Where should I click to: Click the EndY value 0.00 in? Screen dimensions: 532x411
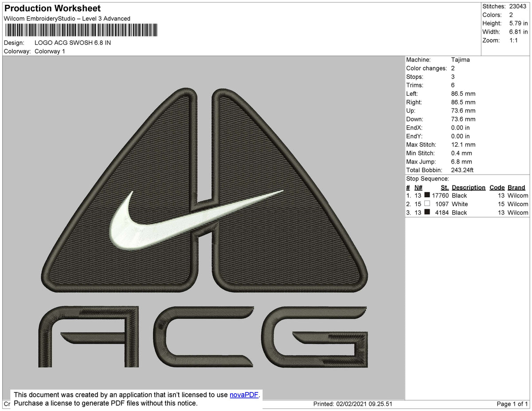(460, 136)
